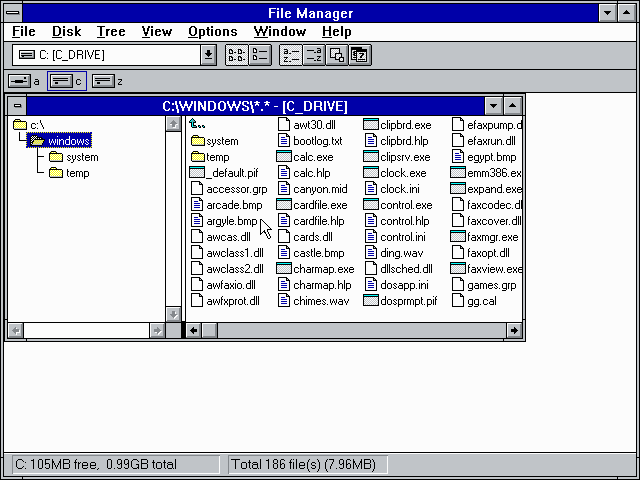Sort files by name toolbar button
640x480 pixels.
(x=291, y=55)
